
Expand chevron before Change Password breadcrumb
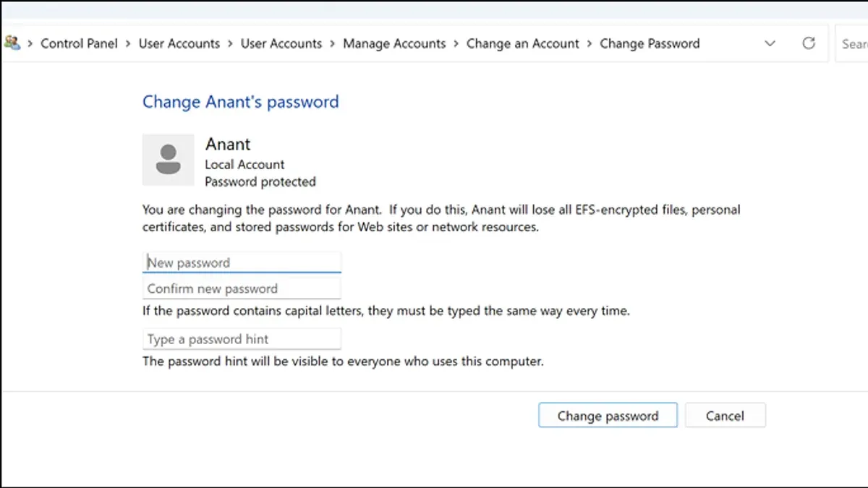590,43
